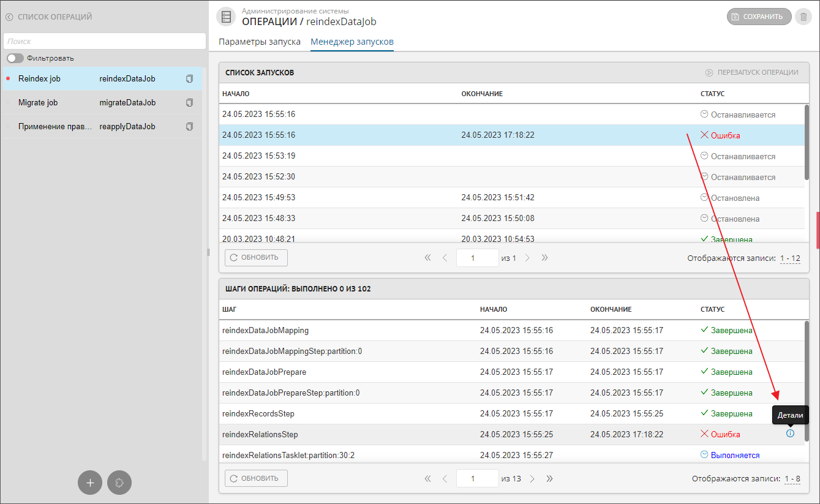Viewport: 820px width, 504px height.
Task: Click Обновить in the launch list panel
Action: 256,258
